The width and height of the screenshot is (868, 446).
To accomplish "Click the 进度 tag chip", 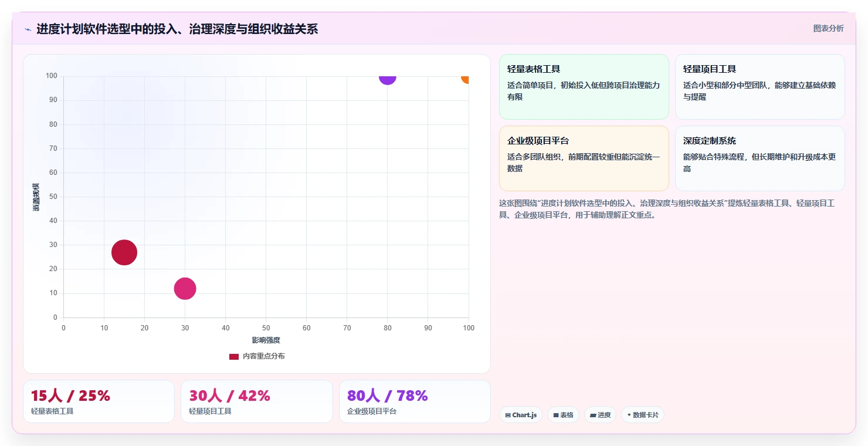I will 600,415.
